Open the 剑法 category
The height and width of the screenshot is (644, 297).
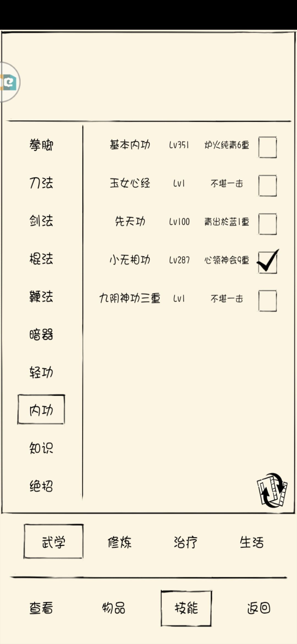tap(41, 221)
